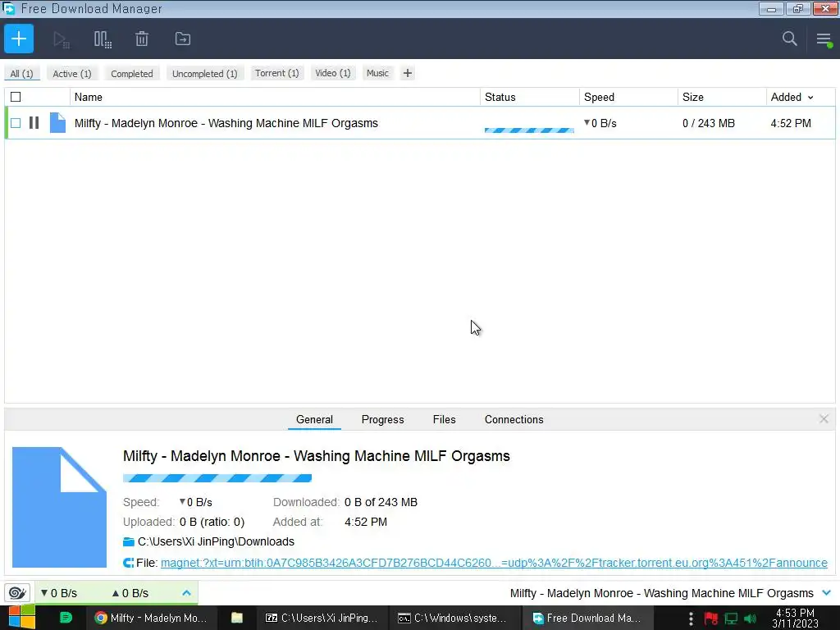Switch to the Files details tab
Viewport: 840px width, 630px height.
[444, 419]
